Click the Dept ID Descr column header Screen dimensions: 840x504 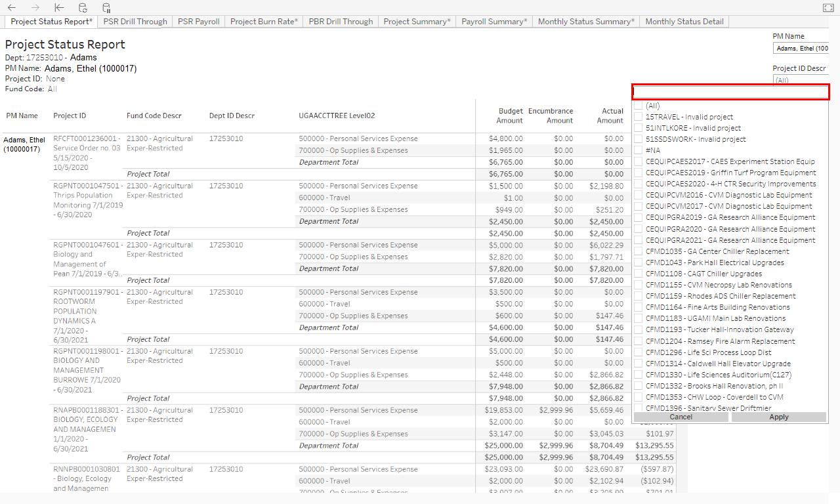click(232, 115)
